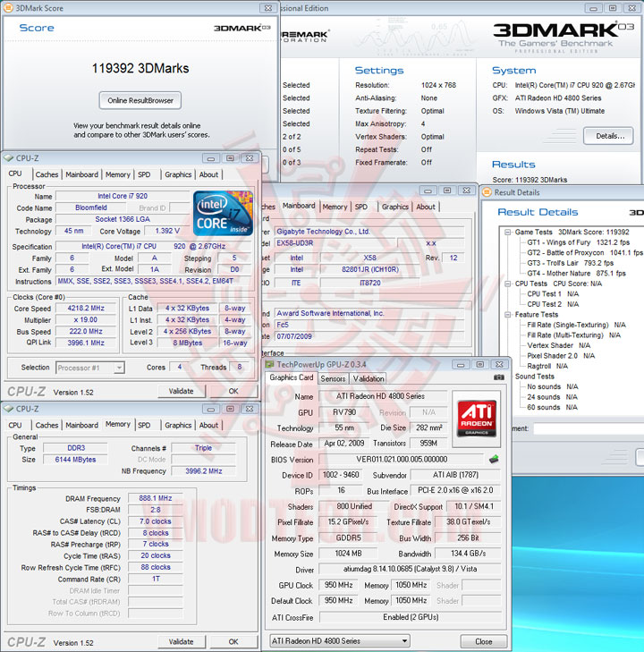Open Sensors tab in GPU-Z

click(x=333, y=378)
